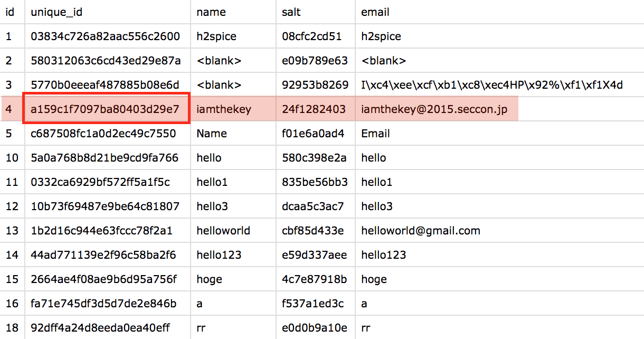Select salt value e0d0b9a10e
The width and height of the screenshot is (644, 339).
(x=315, y=328)
